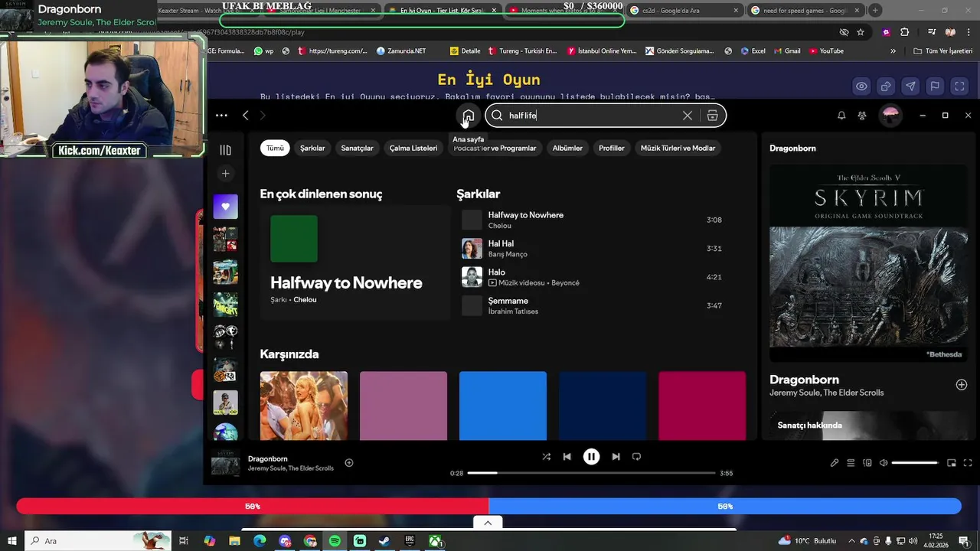
Task: Enter Spotify fullscreen mode
Action: coord(968,463)
